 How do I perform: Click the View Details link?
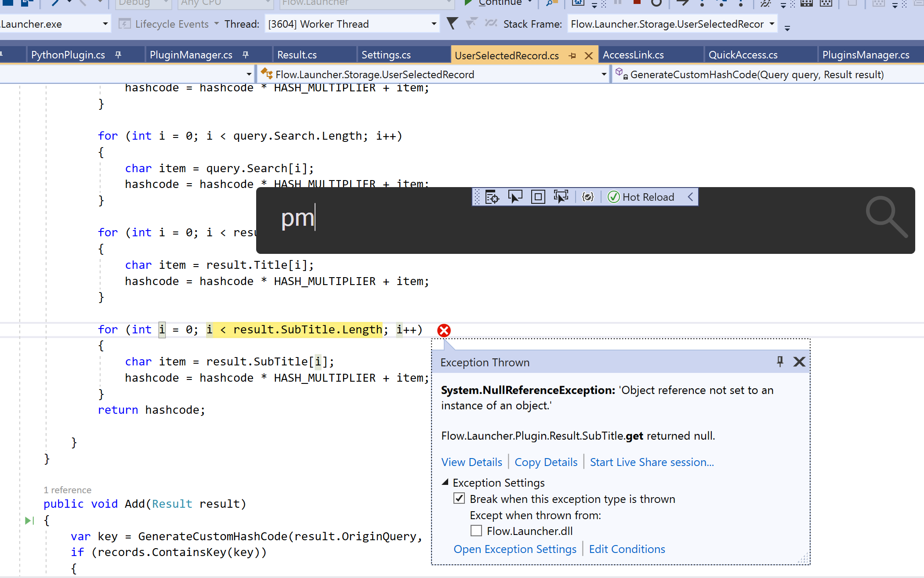[471, 462]
